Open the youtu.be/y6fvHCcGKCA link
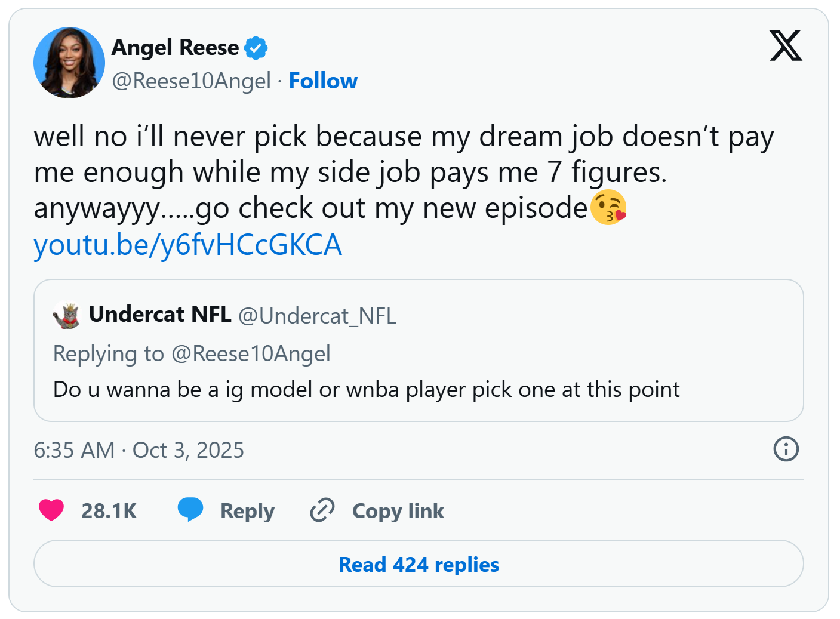Viewport: 840px width, 619px height. 188,245
